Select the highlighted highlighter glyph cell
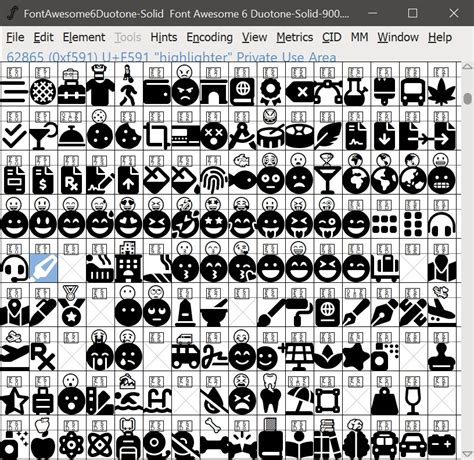This screenshot has width=474, height=460. (43, 268)
